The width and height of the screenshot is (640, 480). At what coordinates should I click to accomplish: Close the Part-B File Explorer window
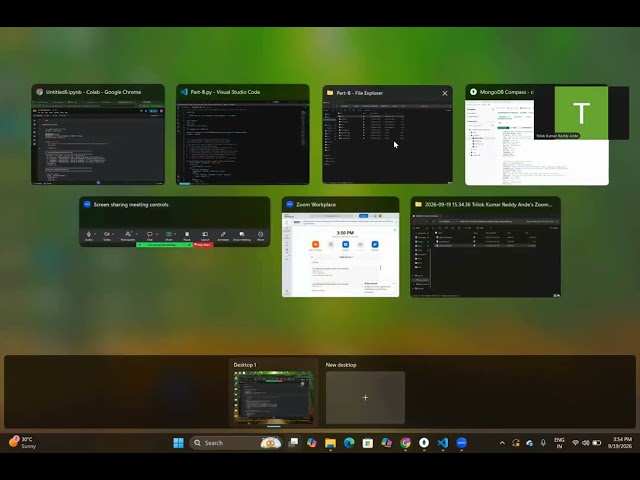(444, 93)
